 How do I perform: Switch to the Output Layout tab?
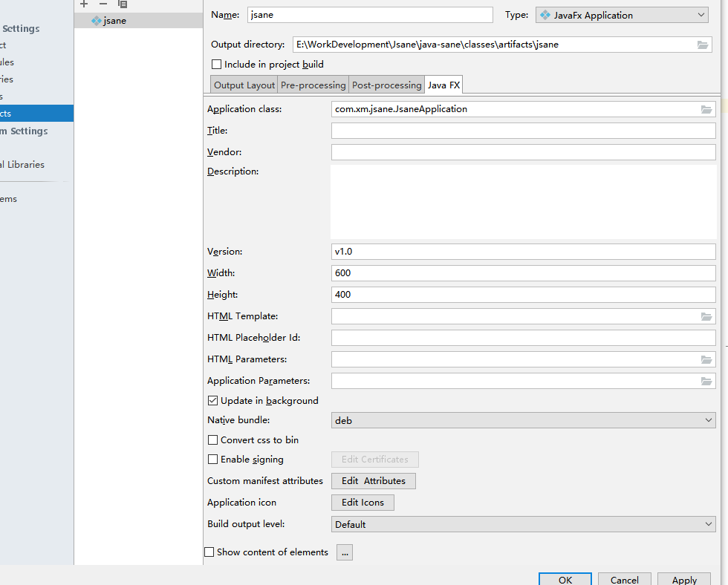(x=244, y=85)
